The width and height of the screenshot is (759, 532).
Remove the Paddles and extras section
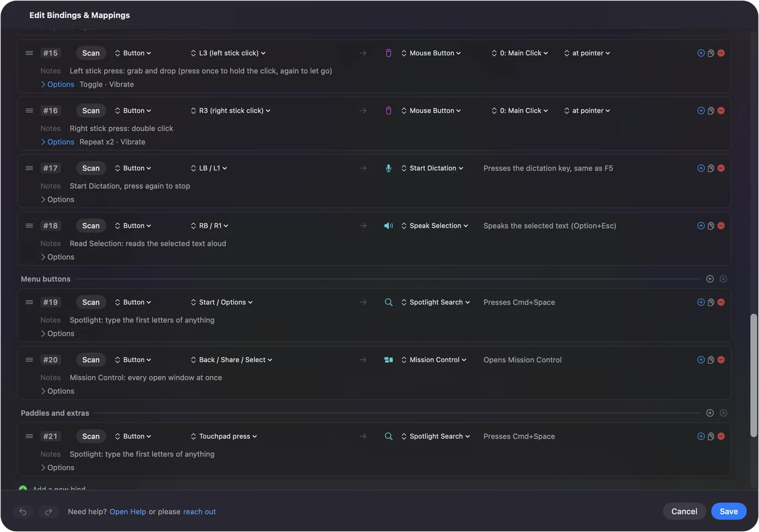coord(723,413)
